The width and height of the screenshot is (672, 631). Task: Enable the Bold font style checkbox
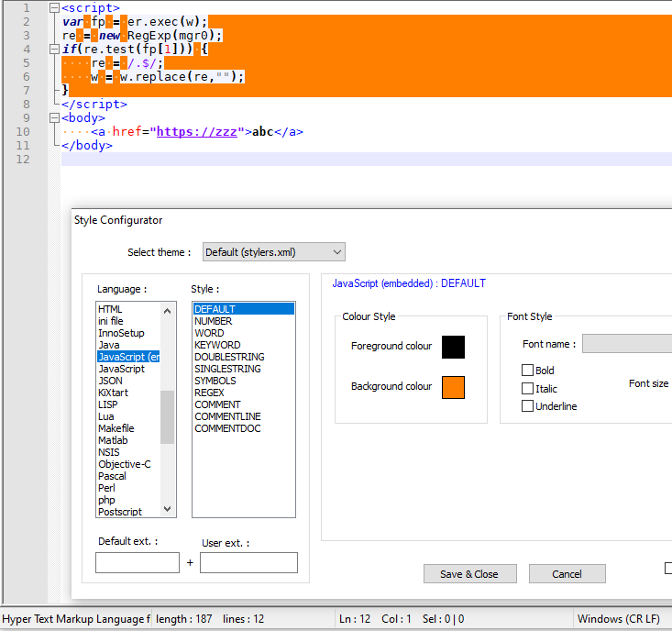(527, 370)
